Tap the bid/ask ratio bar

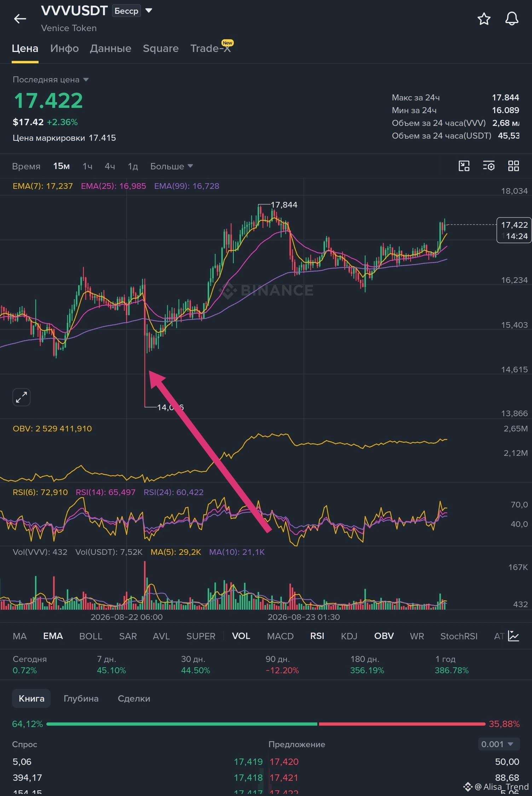tap(266, 724)
